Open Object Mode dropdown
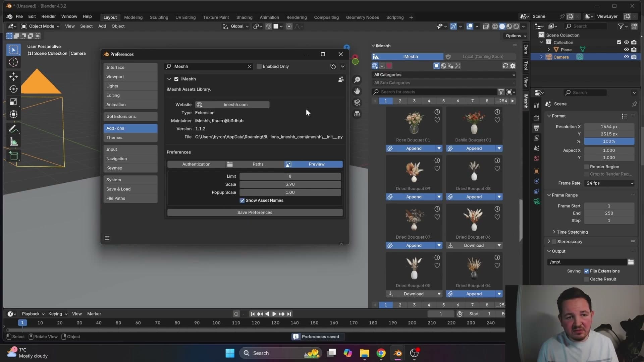 [41, 26]
